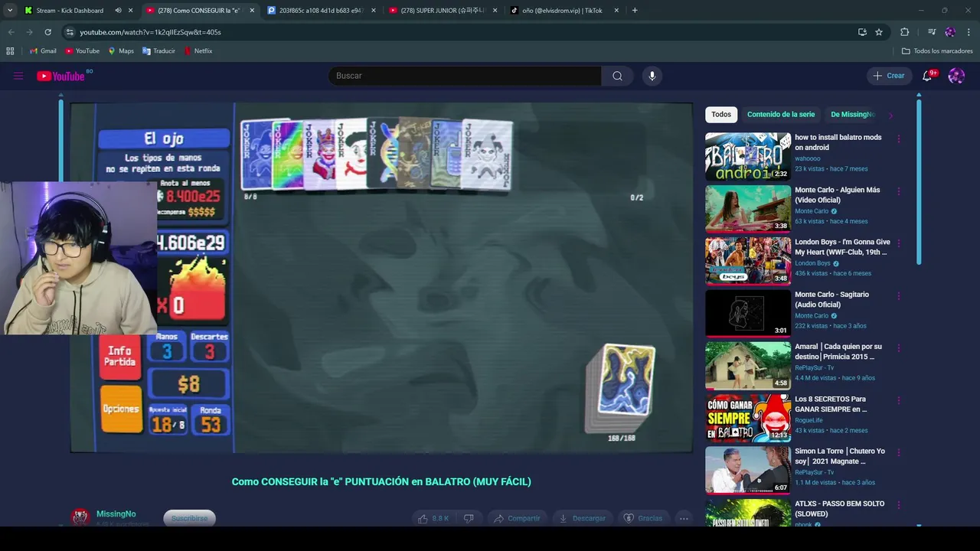Screen dimensions: 980x551
Task: Open the Gmail bookmark
Action: [42, 51]
